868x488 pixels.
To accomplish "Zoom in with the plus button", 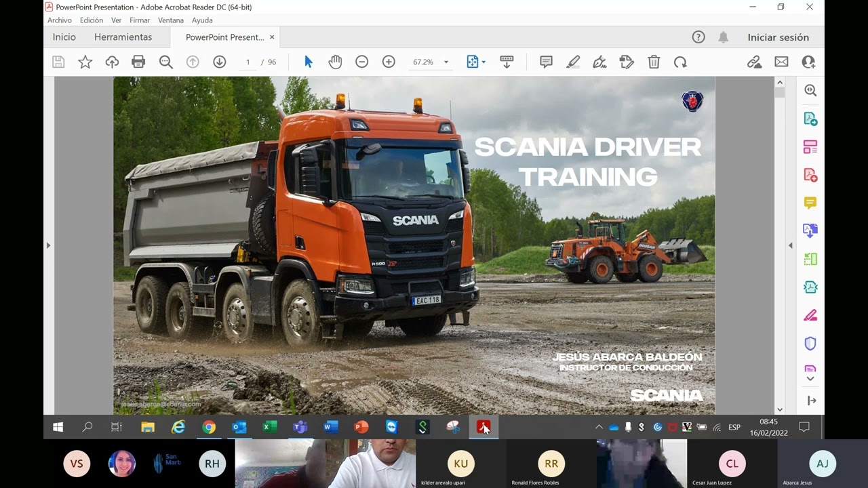I will (x=389, y=62).
